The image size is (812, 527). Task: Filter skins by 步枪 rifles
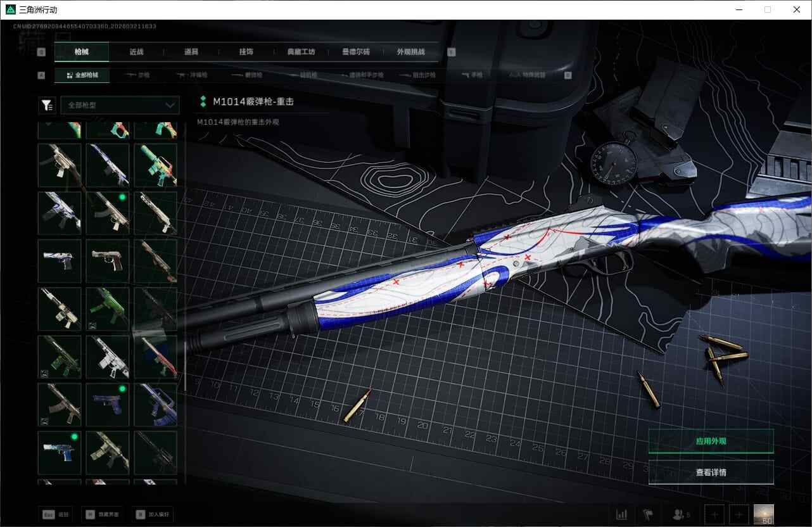click(x=137, y=75)
